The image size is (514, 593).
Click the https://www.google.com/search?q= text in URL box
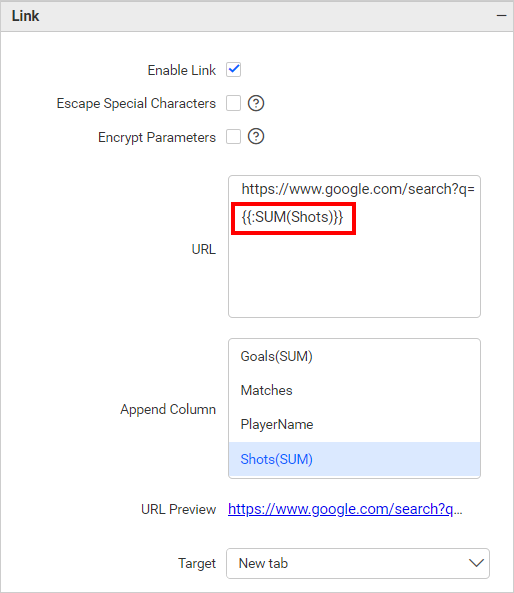click(358, 189)
